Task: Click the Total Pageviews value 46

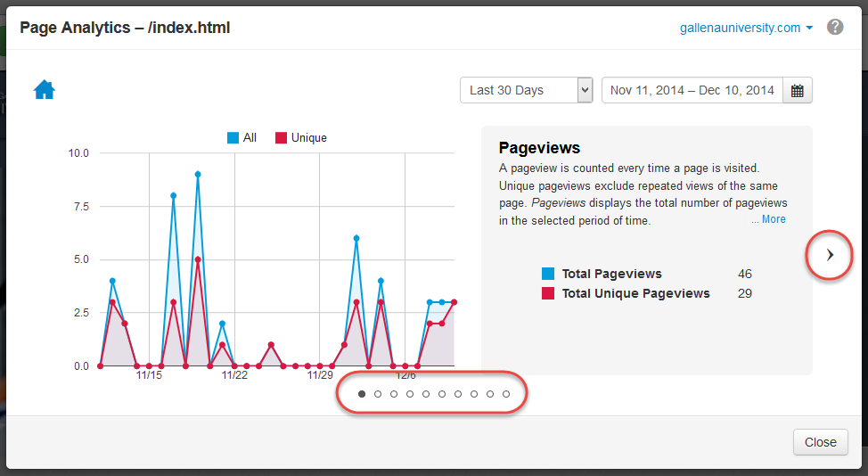Action: coord(744,274)
